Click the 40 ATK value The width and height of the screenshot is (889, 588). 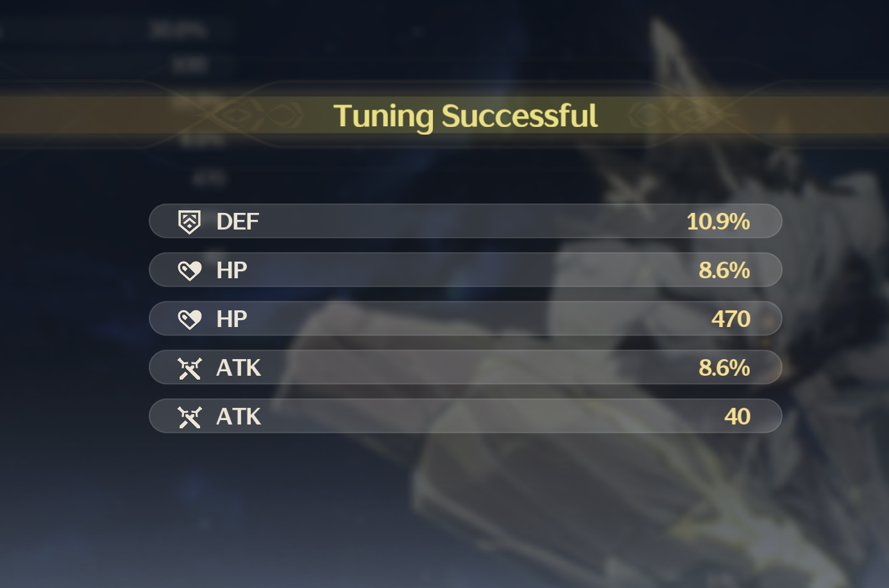coord(737,417)
